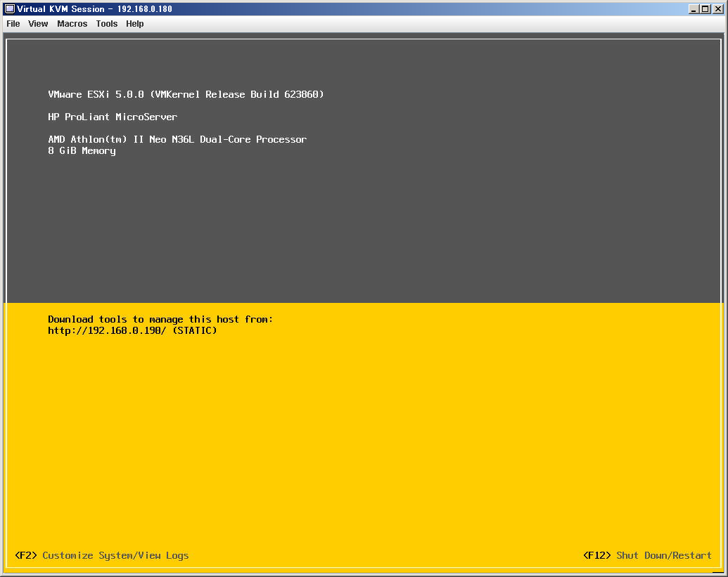The image size is (728, 577).
Task: Click the F12 Shut Down/Restart label
Action: [647, 555]
